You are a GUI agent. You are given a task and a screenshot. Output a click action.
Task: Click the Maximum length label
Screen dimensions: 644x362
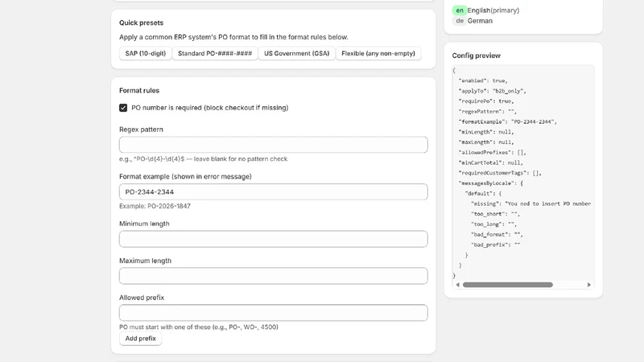(x=145, y=261)
